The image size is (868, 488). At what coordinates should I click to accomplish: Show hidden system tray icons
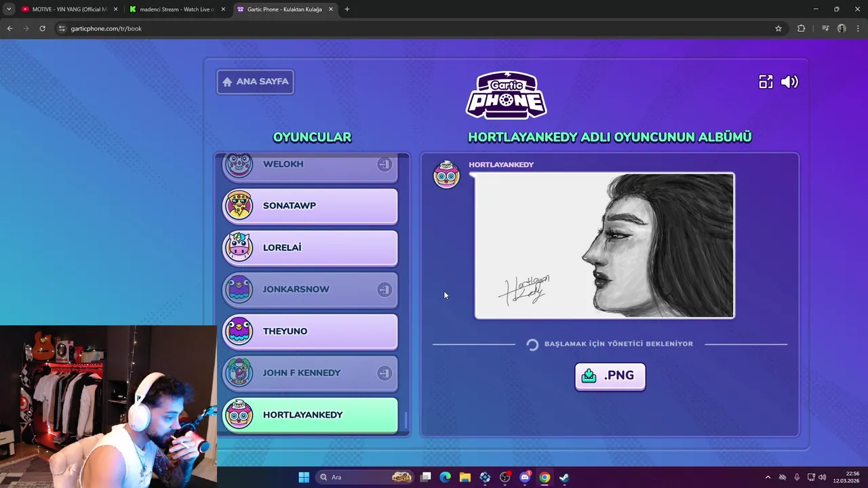pos(768,477)
